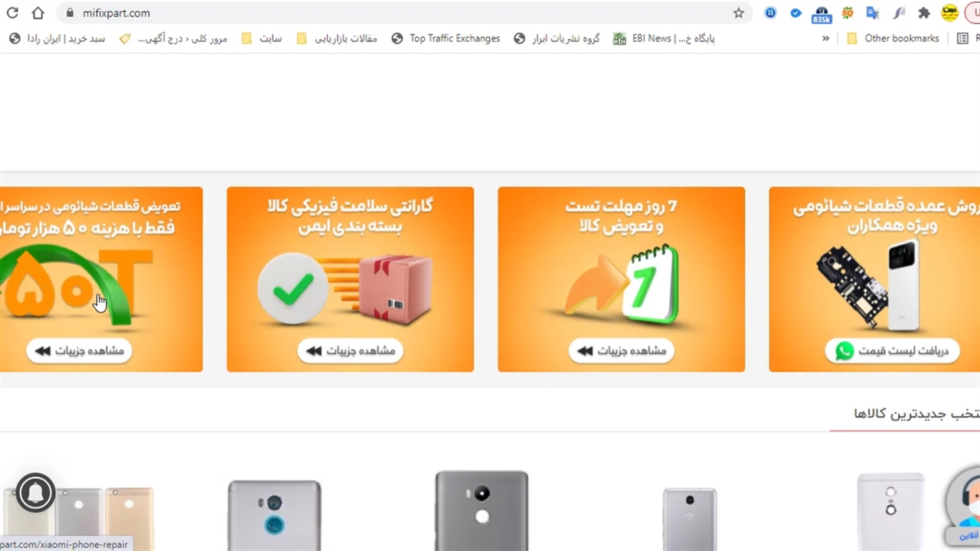
Task: Go to browser home page icon
Action: 38,13
